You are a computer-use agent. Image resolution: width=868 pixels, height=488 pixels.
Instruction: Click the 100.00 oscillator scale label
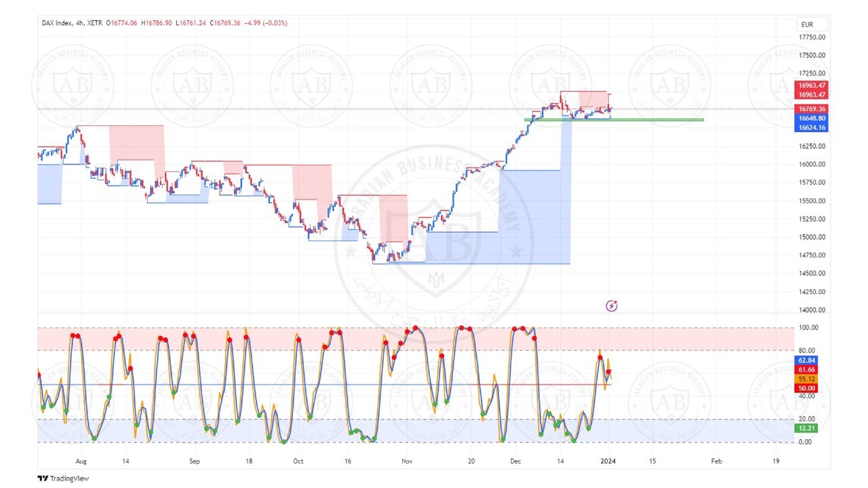coord(810,328)
